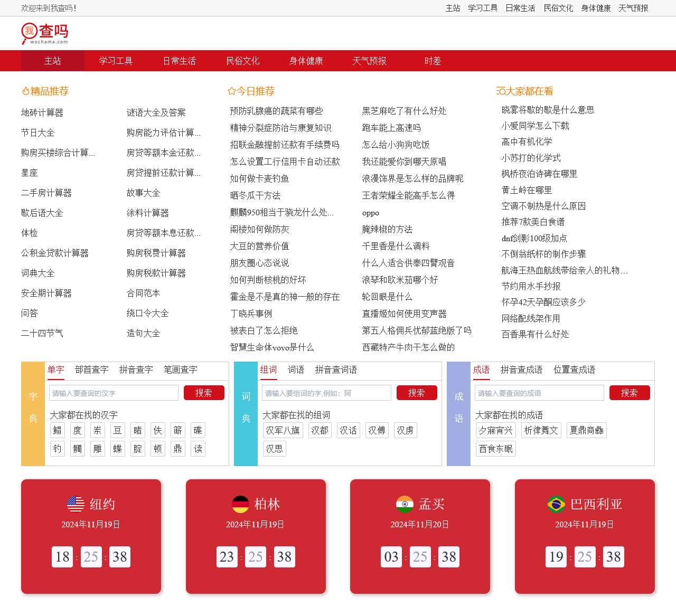Click the India flag icon beside 孟买
Image resolution: width=676 pixels, height=616 pixels.
405,504
